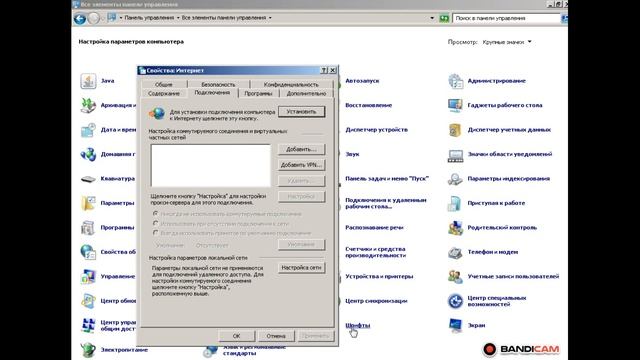
Task: Switch to the Конфиденциальность tab
Action: click(x=291, y=84)
